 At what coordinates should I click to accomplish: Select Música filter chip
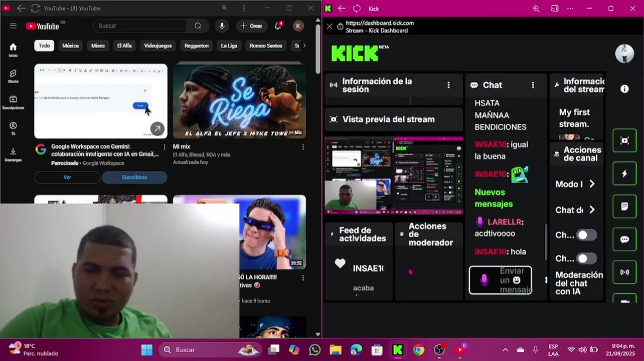70,46
